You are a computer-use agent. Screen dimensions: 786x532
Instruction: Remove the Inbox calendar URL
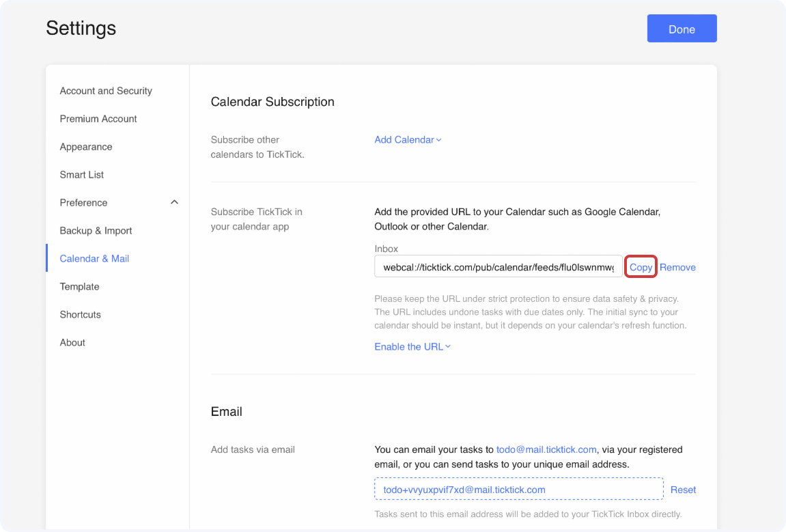[677, 267]
